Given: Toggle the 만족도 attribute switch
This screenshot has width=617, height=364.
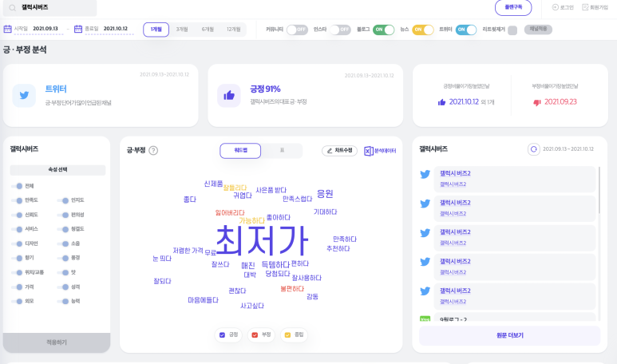Looking at the screenshot, I should (x=17, y=200).
